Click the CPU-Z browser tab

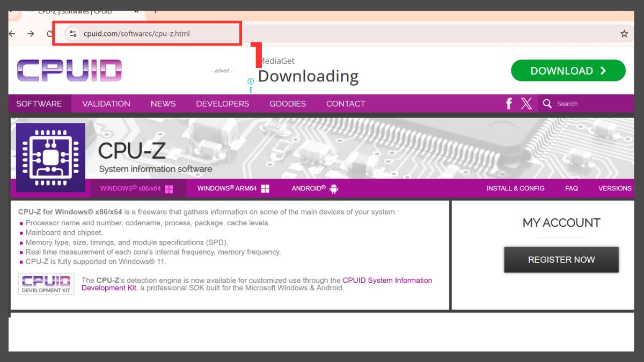tap(75, 11)
